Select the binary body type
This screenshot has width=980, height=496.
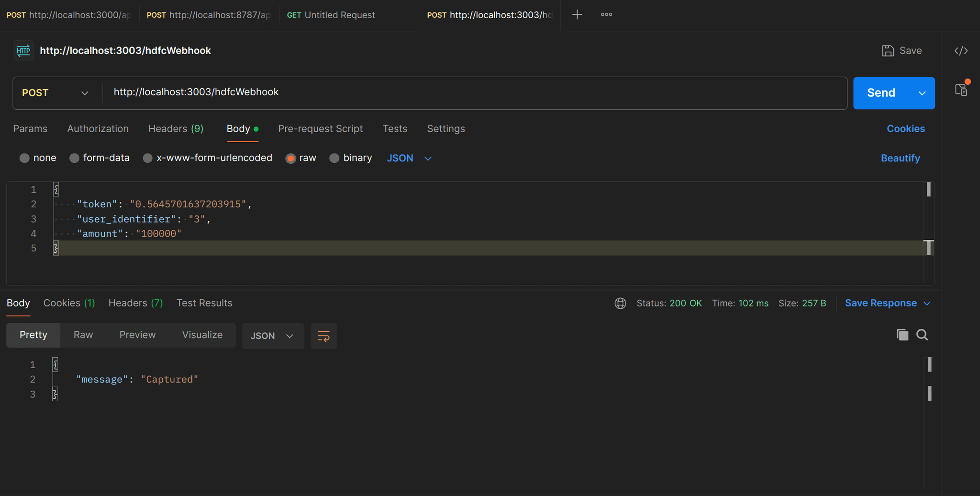(351, 158)
